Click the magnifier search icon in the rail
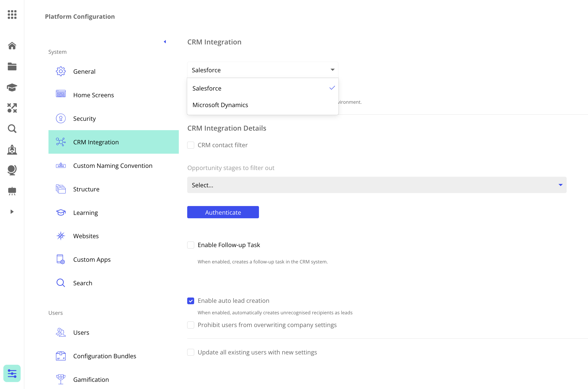The width and height of the screenshot is (588, 389). coord(12,129)
